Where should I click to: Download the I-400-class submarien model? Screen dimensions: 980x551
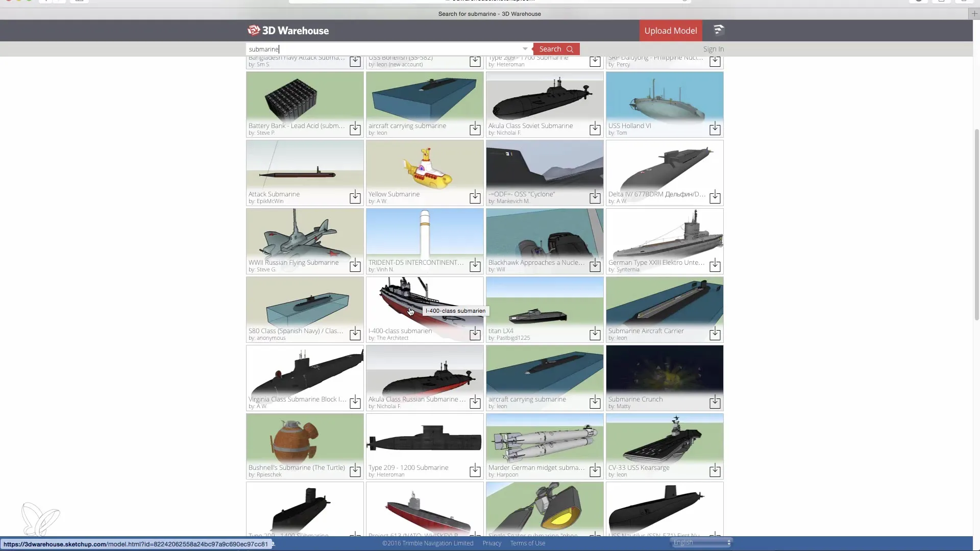475,334
